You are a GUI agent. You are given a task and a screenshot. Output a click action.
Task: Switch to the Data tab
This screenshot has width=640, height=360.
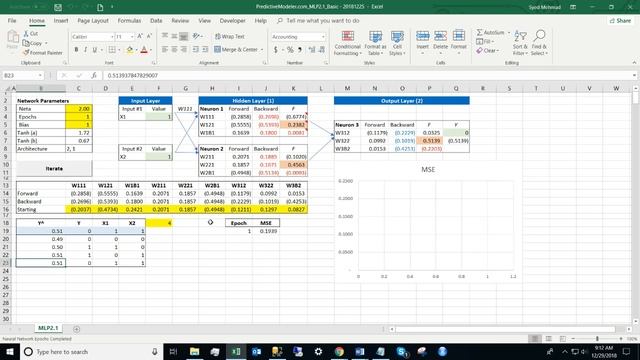pyautogui.click(x=156, y=20)
